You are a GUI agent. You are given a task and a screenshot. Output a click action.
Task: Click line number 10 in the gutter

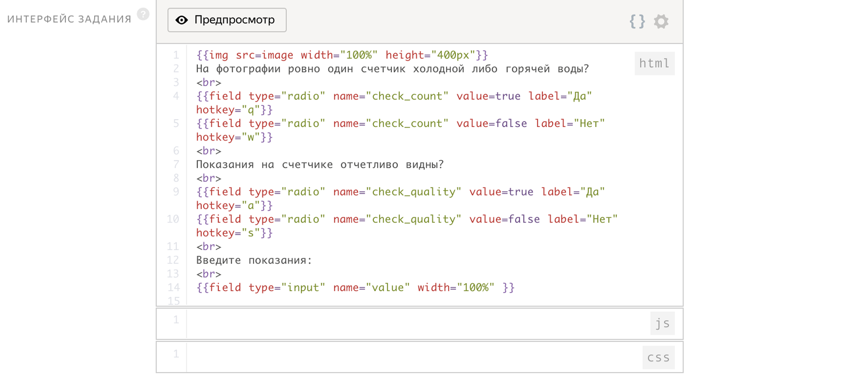tap(173, 219)
